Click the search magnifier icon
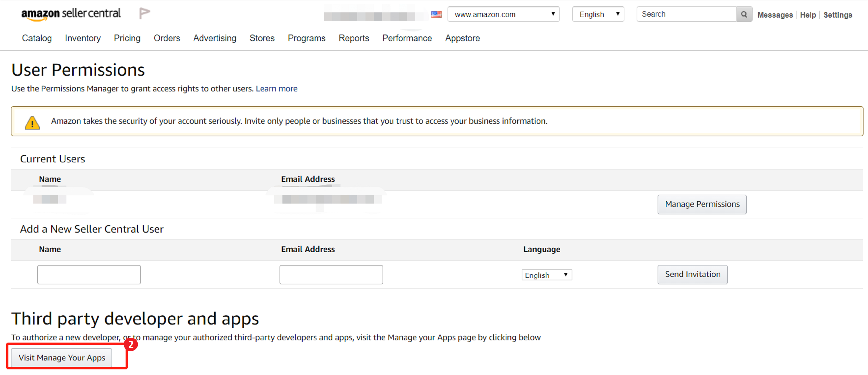Screen dimensions: 868x375 point(744,14)
